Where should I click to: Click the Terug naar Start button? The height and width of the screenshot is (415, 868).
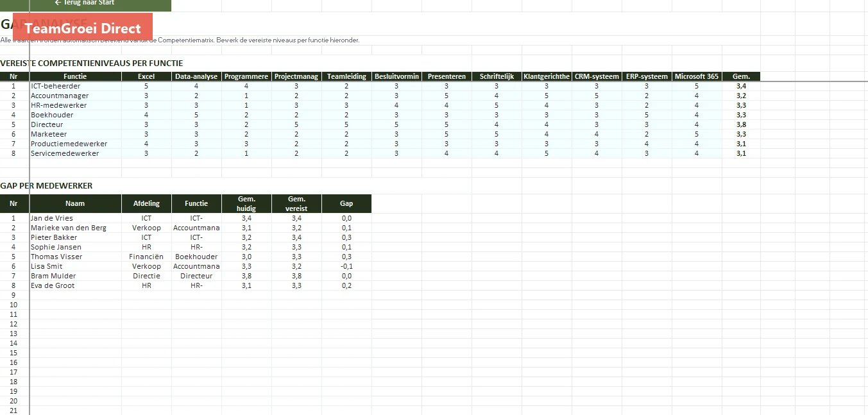coord(85,4)
